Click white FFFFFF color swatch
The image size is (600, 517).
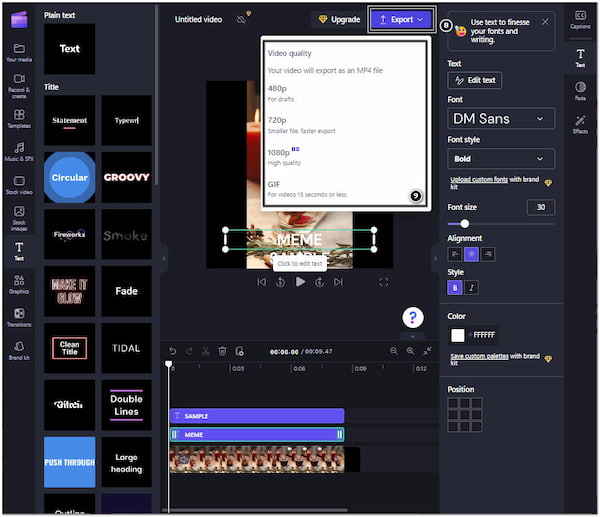(458, 335)
